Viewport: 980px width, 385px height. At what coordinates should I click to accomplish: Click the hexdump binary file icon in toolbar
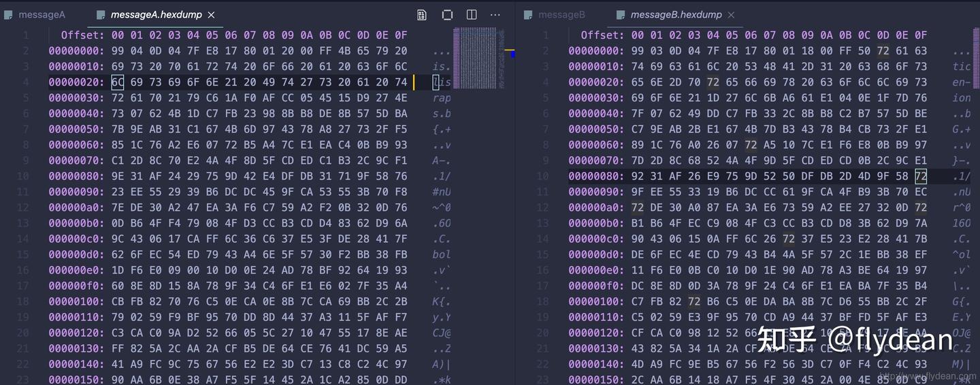coord(422,15)
